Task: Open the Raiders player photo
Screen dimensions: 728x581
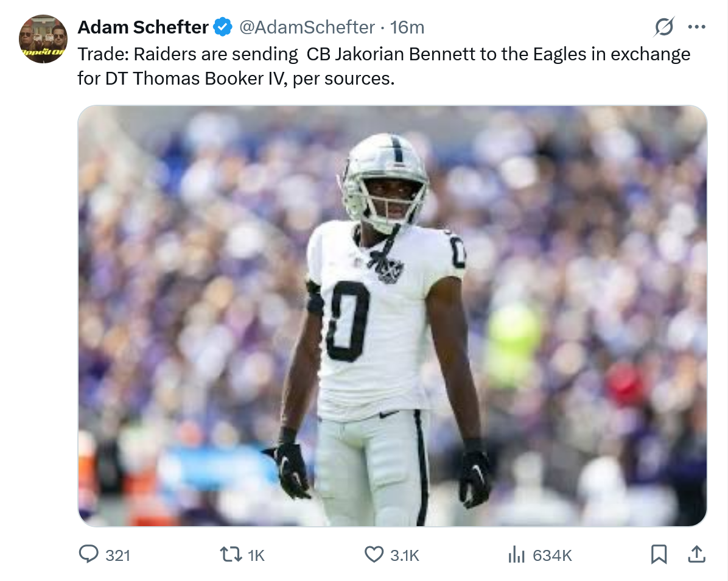Action: pyautogui.click(x=392, y=315)
